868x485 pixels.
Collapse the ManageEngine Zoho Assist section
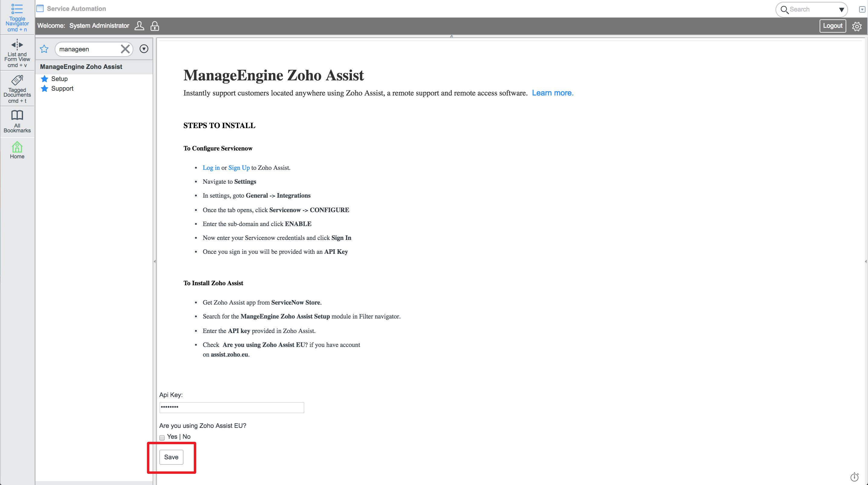(81, 67)
